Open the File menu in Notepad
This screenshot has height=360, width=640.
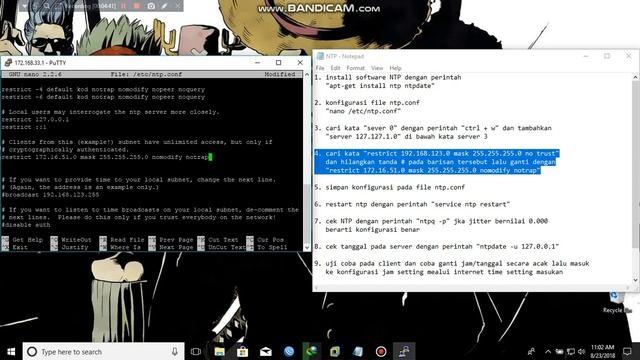320,68
